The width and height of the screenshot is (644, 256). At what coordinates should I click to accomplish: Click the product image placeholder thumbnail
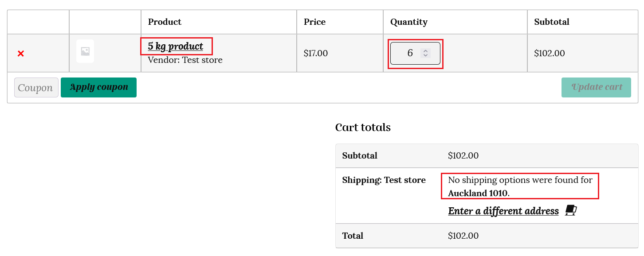(x=85, y=51)
